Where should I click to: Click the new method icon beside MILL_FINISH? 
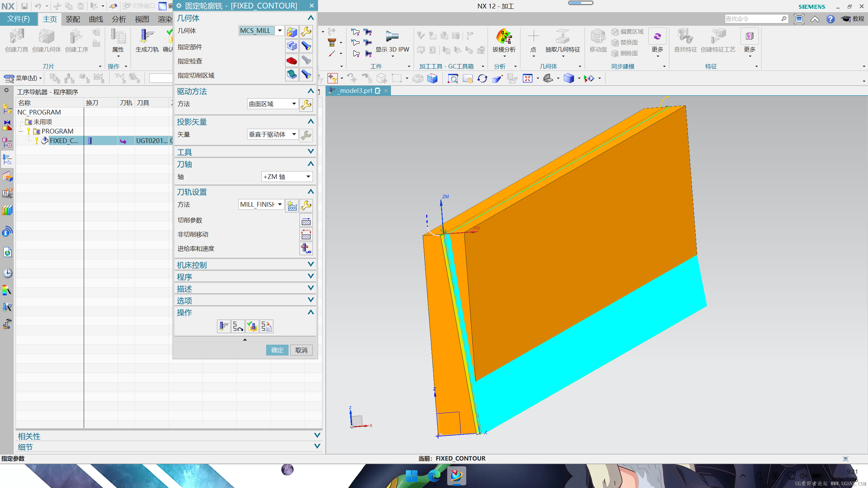[292, 206]
